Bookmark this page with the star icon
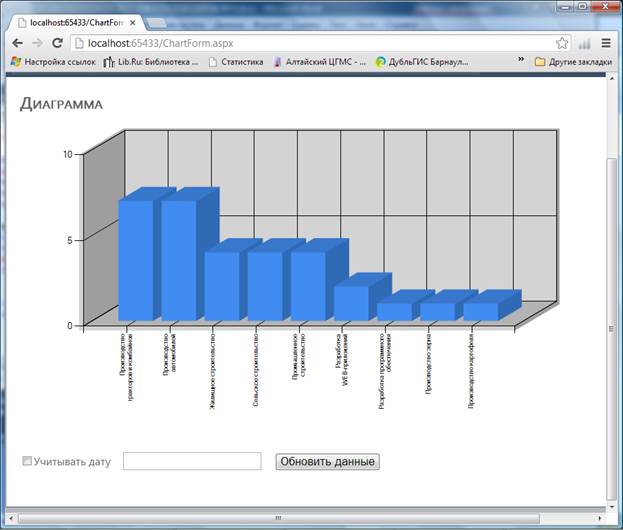The height and width of the screenshot is (530, 623). coord(562,43)
